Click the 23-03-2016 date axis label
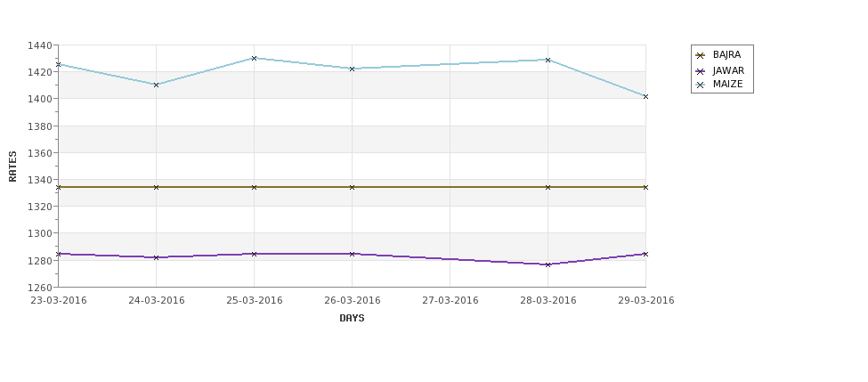 (59, 301)
